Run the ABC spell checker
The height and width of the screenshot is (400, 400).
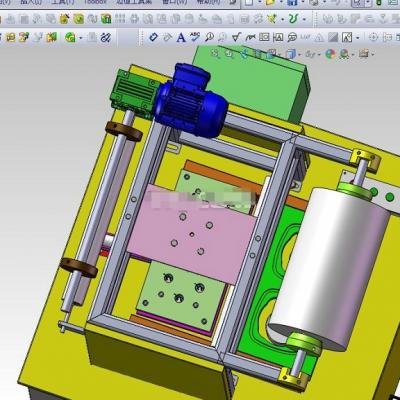195,37
